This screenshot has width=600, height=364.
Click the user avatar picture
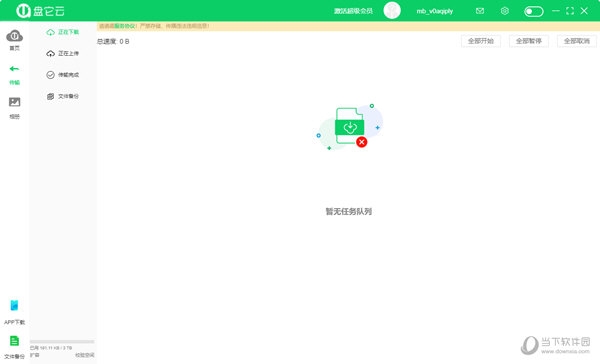click(x=392, y=11)
